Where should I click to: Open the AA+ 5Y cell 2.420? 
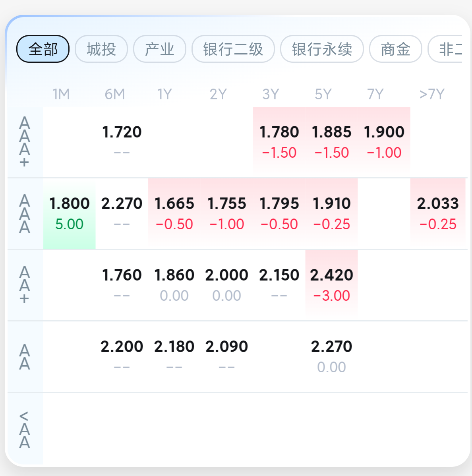point(332,285)
